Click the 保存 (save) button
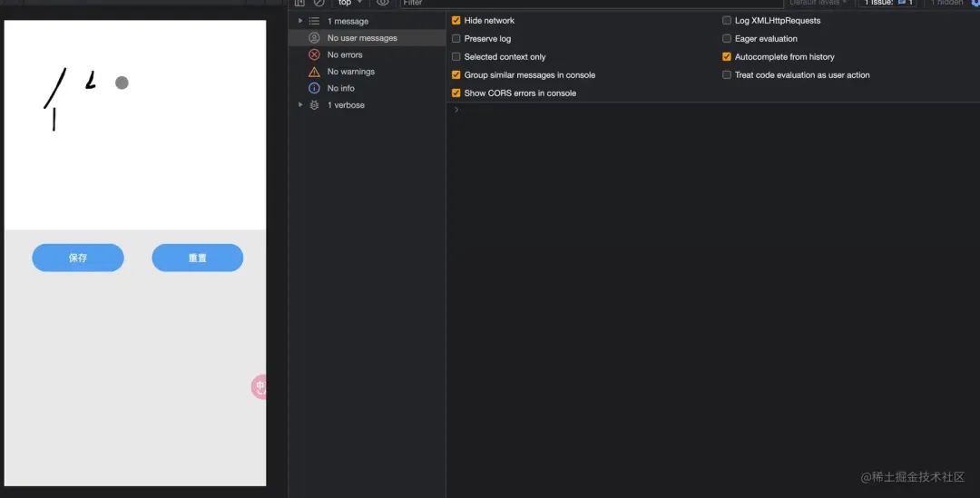This screenshot has width=980, height=498. tap(78, 258)
